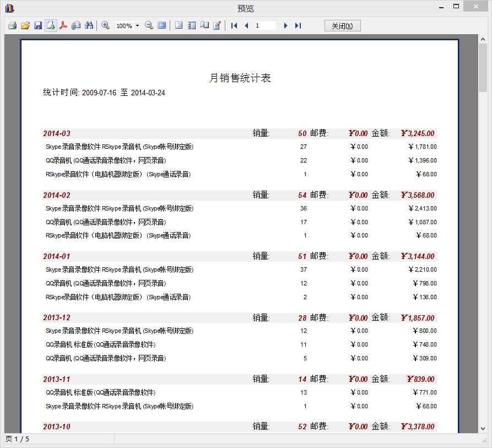This screenshot has height=448, width=492.
Task: Click the page number input field
Action: [264, 25]
